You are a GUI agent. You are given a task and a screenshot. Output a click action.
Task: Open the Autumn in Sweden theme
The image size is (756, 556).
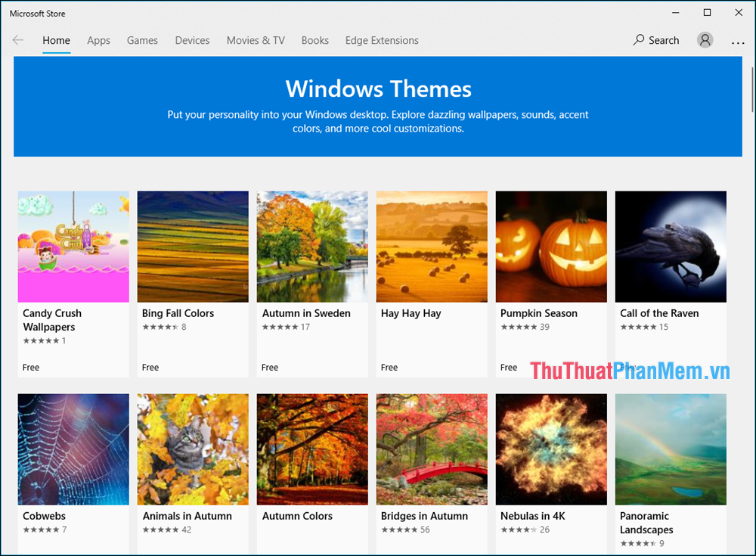coord(312,247)
